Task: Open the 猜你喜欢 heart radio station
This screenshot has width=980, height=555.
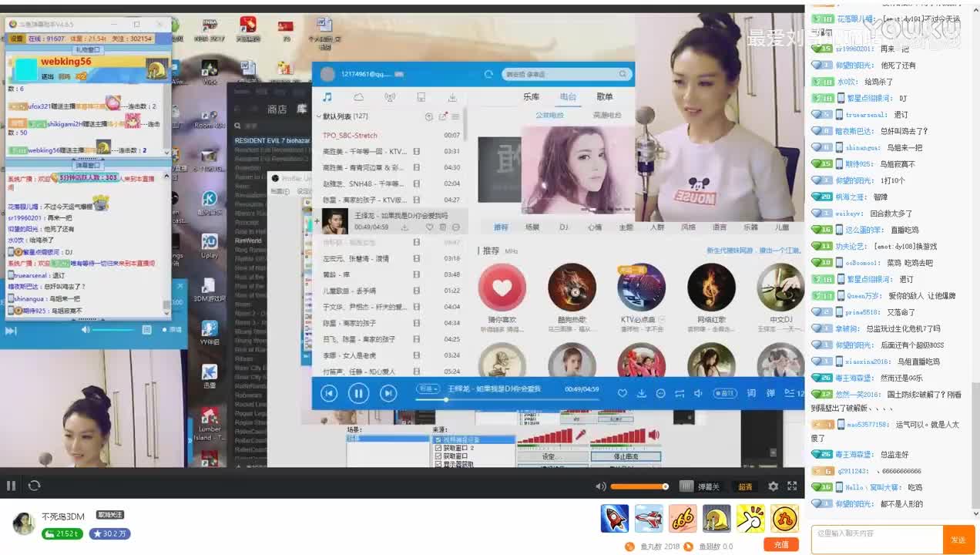Action: (502, 288)
